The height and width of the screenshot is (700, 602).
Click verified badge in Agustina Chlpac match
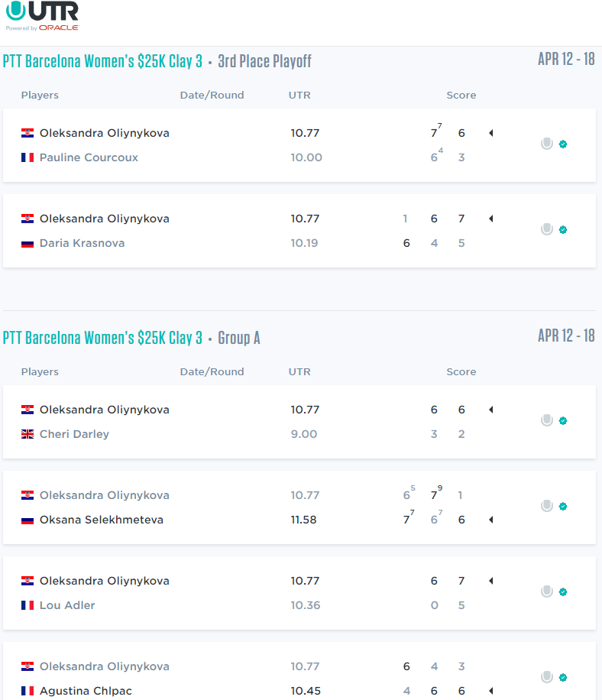563,678
